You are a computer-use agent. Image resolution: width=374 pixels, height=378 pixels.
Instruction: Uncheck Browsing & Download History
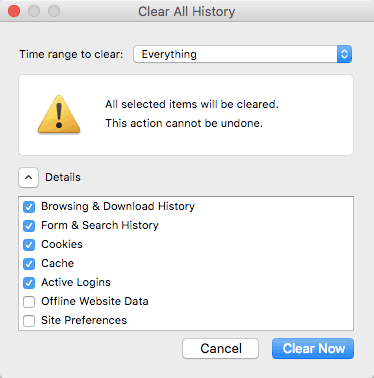[29, 207]
